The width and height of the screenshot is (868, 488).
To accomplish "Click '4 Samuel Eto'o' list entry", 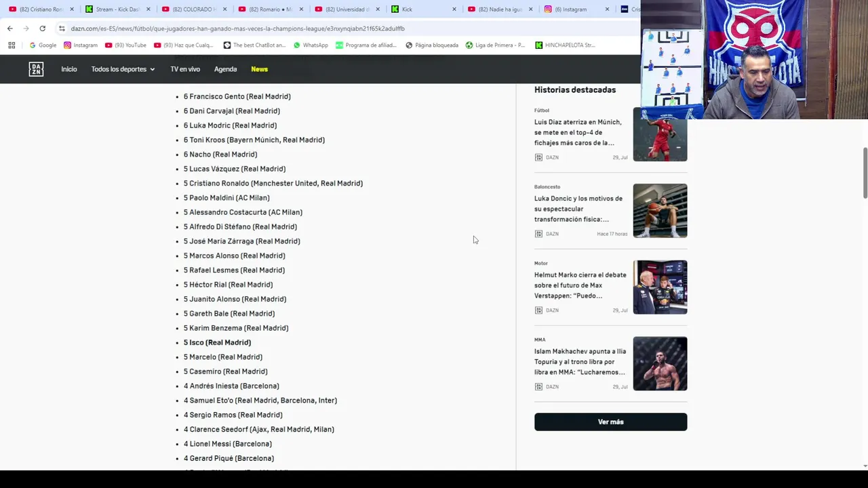I will tap(260, 401).
